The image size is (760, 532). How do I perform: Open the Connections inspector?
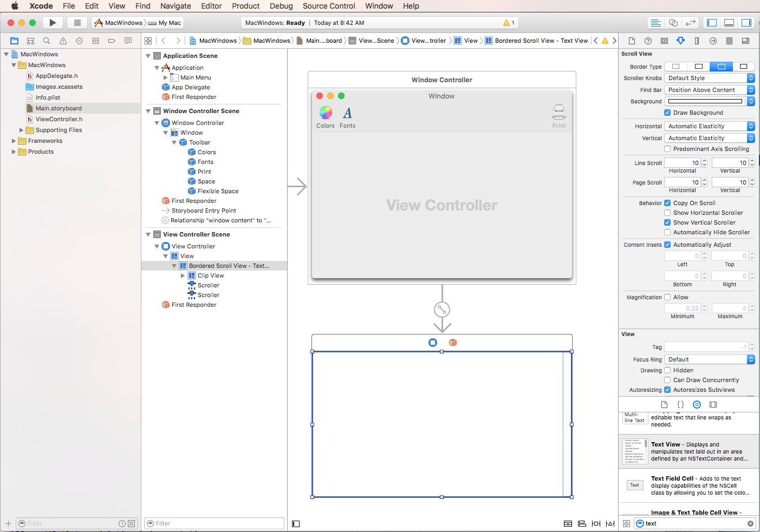[x=713, y=41]
